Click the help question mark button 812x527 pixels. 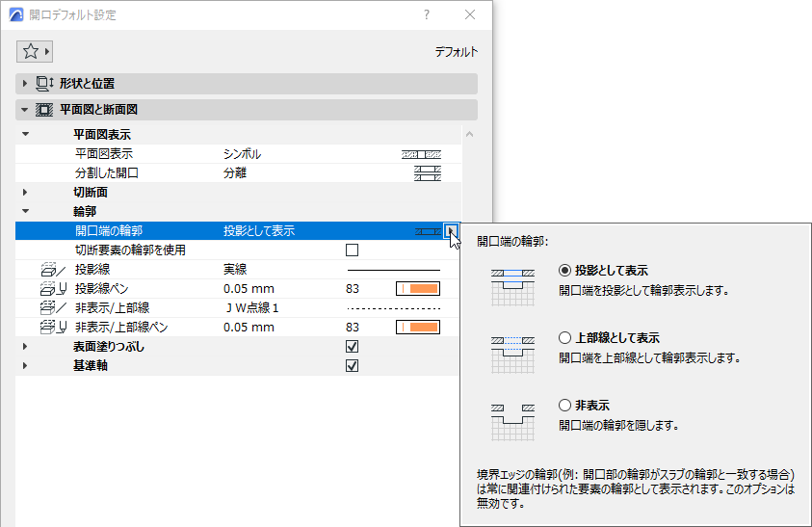pos(426,14)
